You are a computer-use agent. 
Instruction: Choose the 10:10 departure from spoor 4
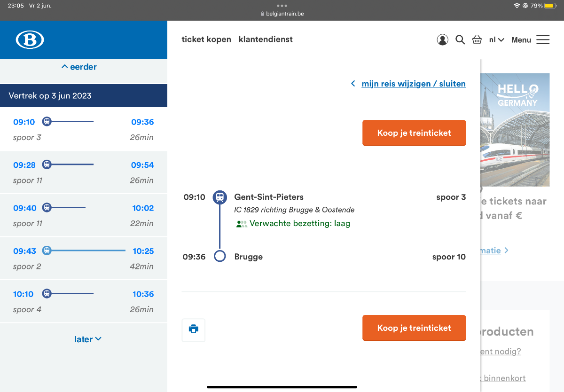point(83,301)
